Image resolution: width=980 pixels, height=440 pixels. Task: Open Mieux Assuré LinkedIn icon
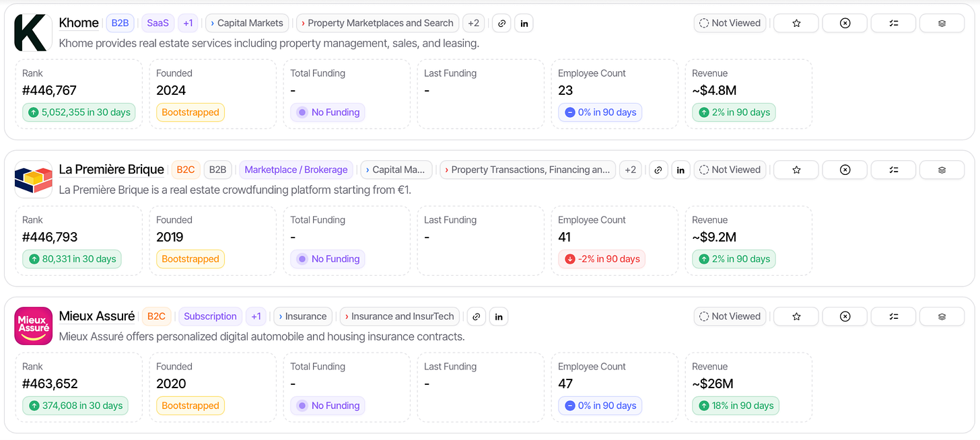click(499, 316)
